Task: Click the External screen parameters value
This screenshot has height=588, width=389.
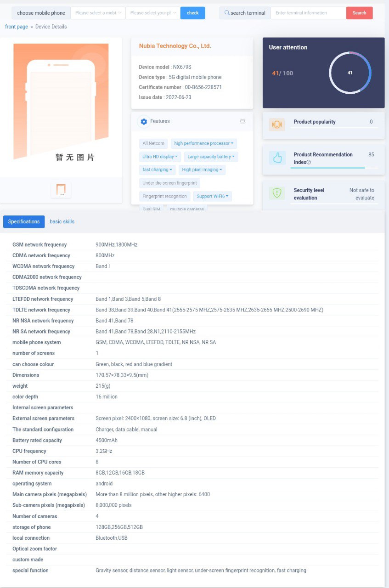Action: click(x=156, y=418)
